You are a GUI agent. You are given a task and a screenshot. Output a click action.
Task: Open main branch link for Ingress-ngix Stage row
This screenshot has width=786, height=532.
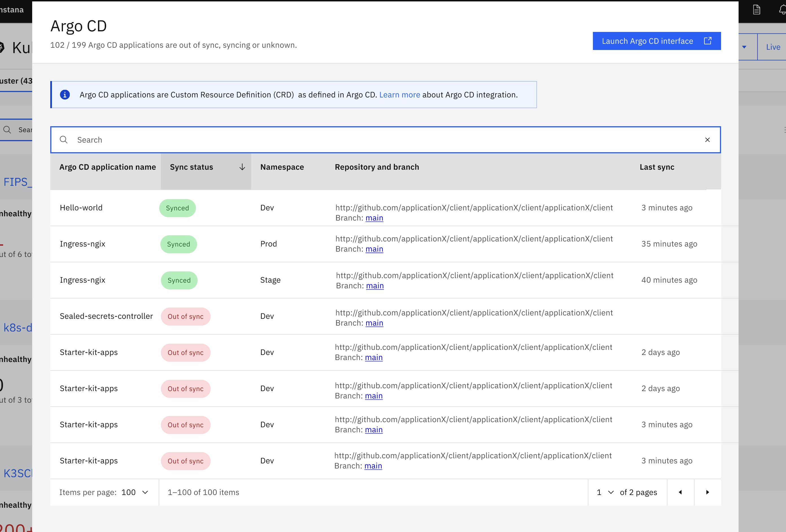(x=375, y=286)
